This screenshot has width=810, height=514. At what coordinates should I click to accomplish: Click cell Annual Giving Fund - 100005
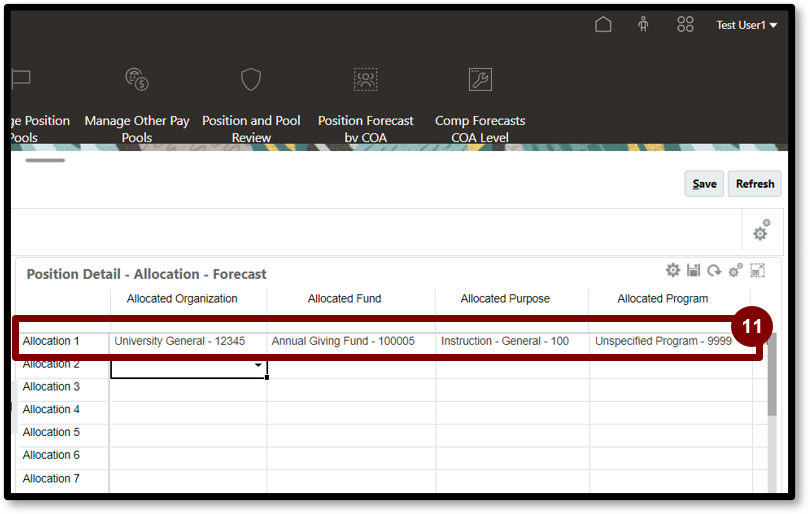343,341
